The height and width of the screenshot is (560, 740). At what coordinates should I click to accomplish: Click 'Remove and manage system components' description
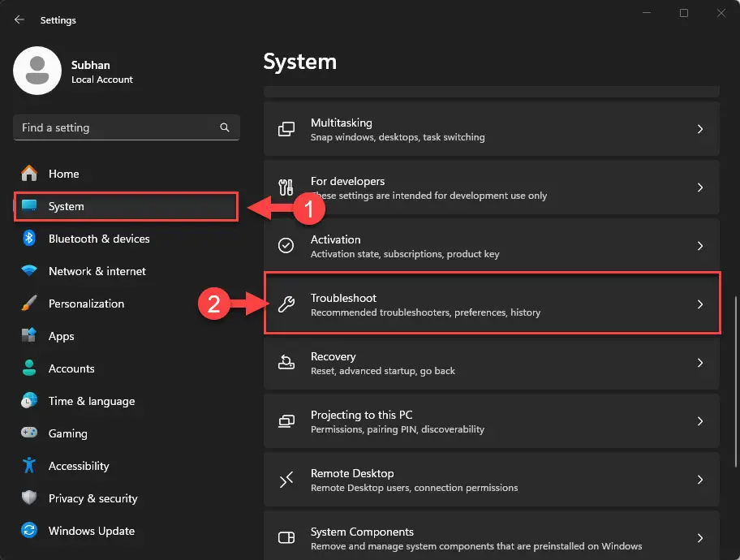click(x=476, y=546)
